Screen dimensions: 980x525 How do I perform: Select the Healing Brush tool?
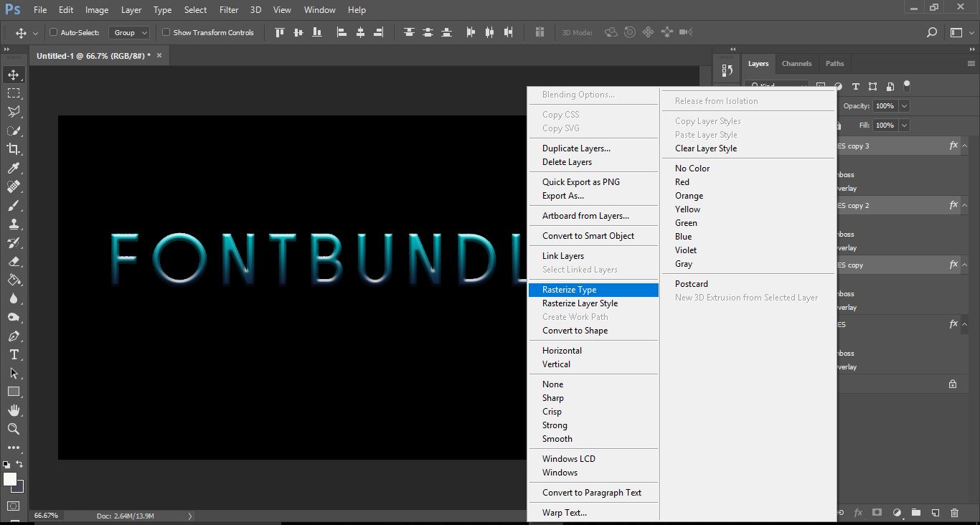point(14,186)
